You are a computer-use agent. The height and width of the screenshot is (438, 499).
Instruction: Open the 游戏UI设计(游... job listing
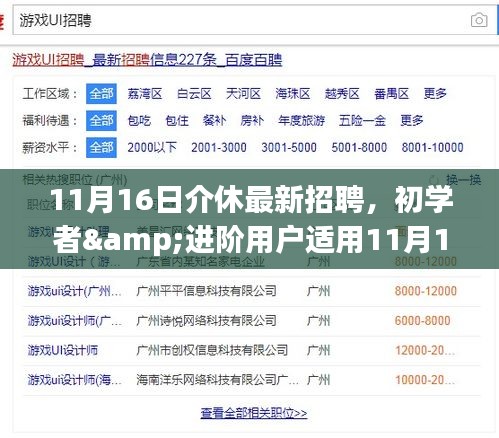pyautogui.click(x=74, y=262)
